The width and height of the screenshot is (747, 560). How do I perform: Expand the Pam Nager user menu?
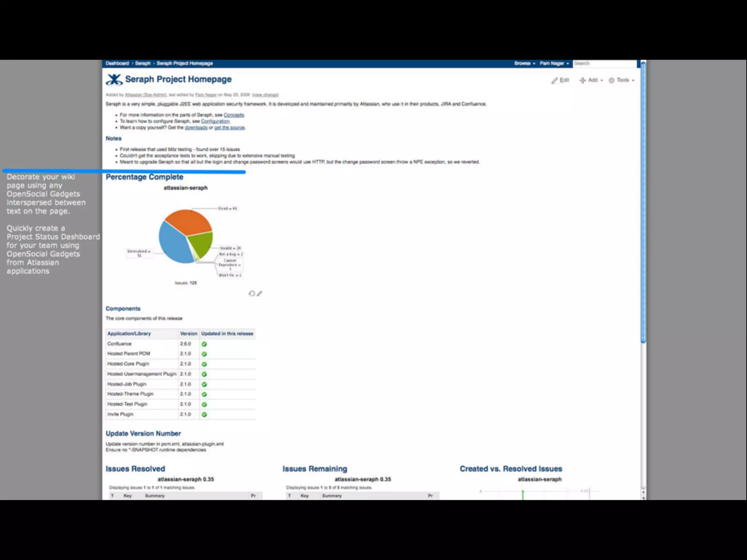pyautogui.click(x=554, y=63)
